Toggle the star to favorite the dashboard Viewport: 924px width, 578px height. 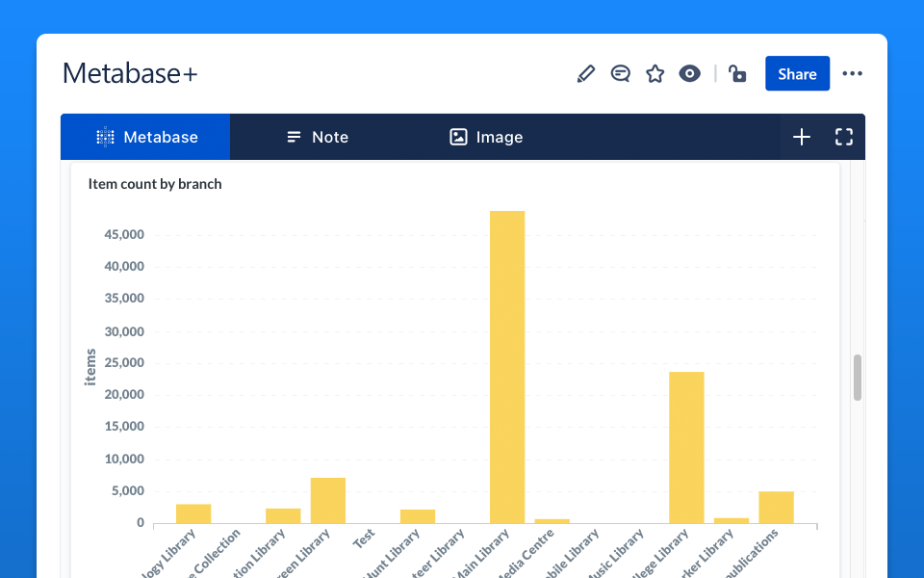(x=654, y=73)
